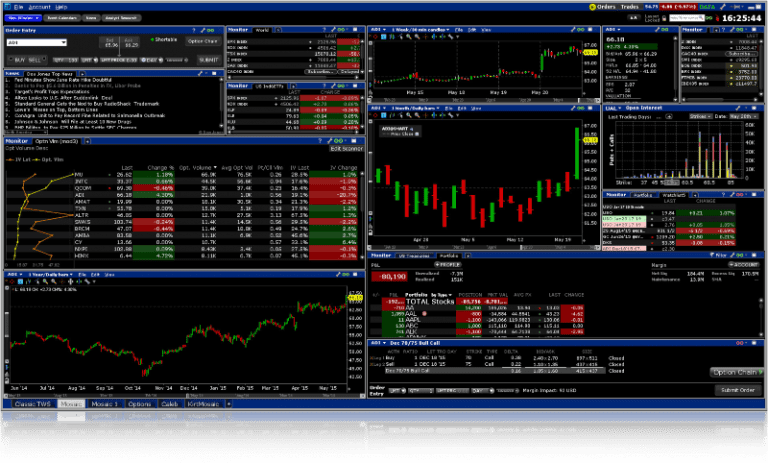Click the 1 Week chart time range slider
This screenshot has height=463, width=768.
(484, 100)
